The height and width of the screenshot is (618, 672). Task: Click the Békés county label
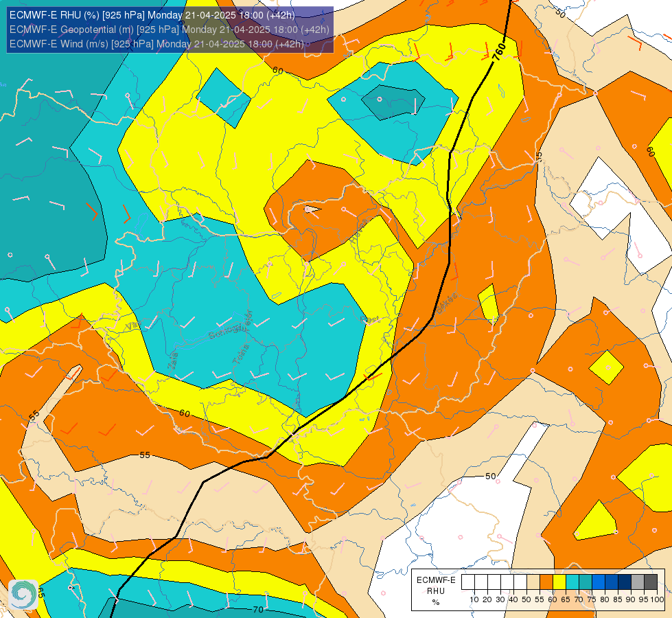[x=447, y=302]
